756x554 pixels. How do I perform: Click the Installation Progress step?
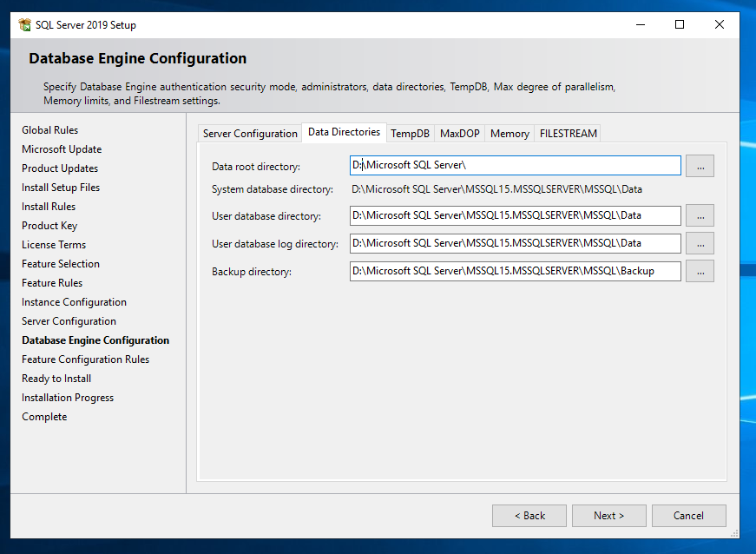point(68,398)
